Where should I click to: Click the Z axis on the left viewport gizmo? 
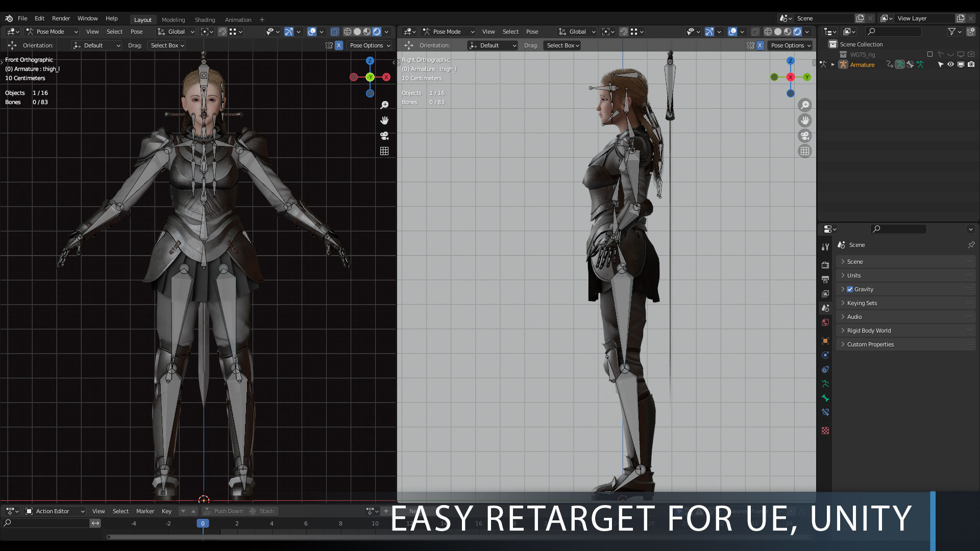coord(370,61)
